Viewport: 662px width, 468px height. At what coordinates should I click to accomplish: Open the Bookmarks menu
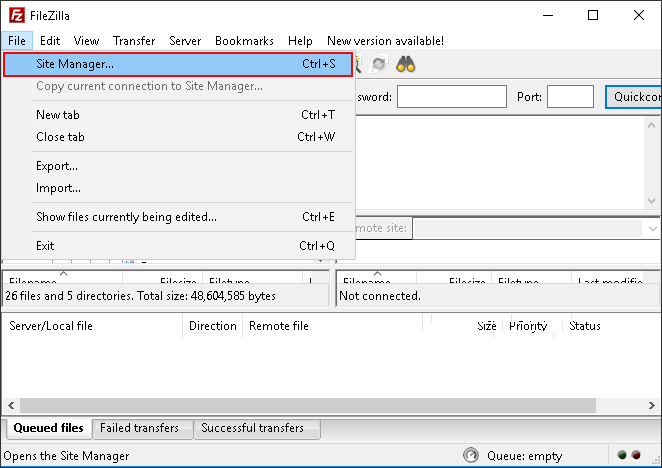tap(244, 41)
